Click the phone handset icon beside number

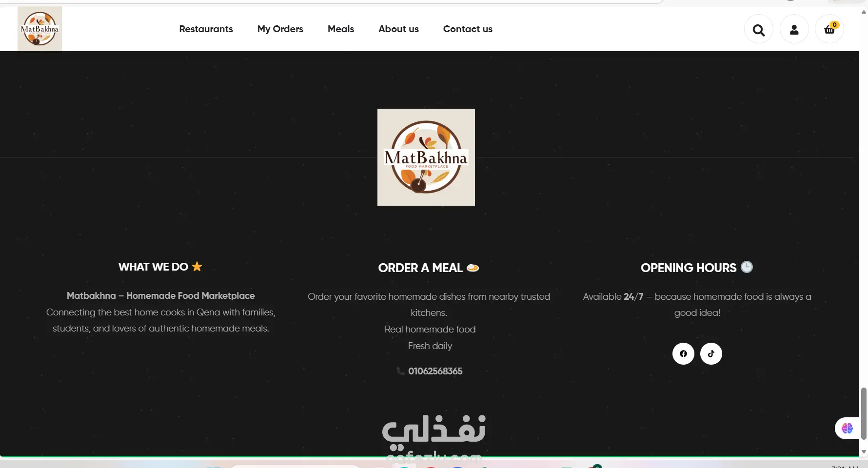400,371
